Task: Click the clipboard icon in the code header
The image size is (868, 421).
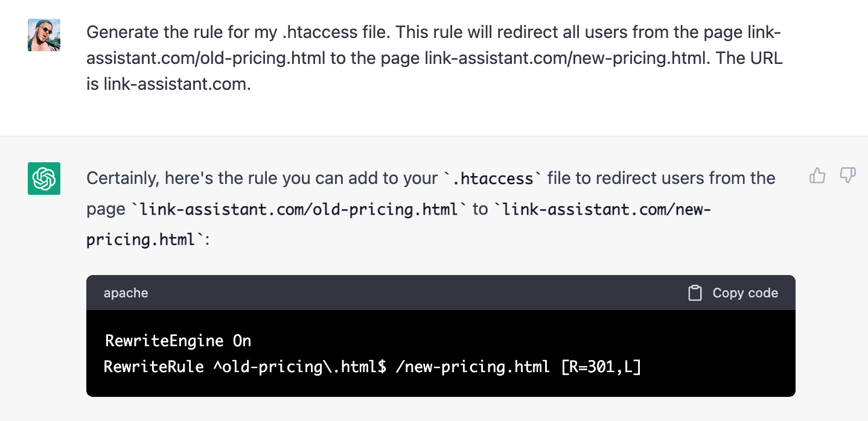Action: tap(695, 293)
